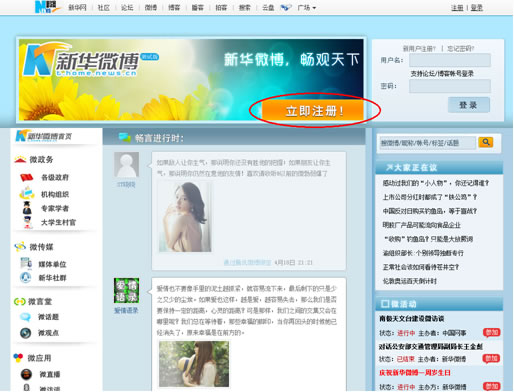Click the 微传媒 section icon
This screenshot has height=392, width=514.
pos(20,247)
